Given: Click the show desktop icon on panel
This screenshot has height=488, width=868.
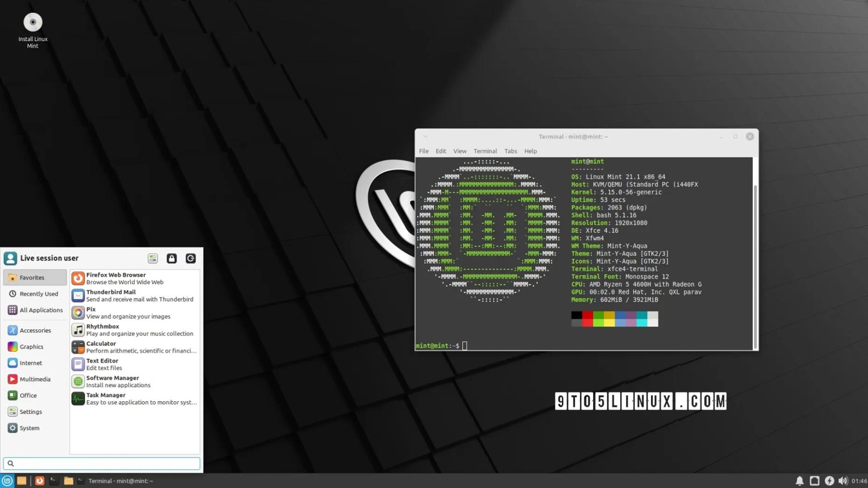Looking at the screenshot, I should pyautogui.click(x=22, y=481).
